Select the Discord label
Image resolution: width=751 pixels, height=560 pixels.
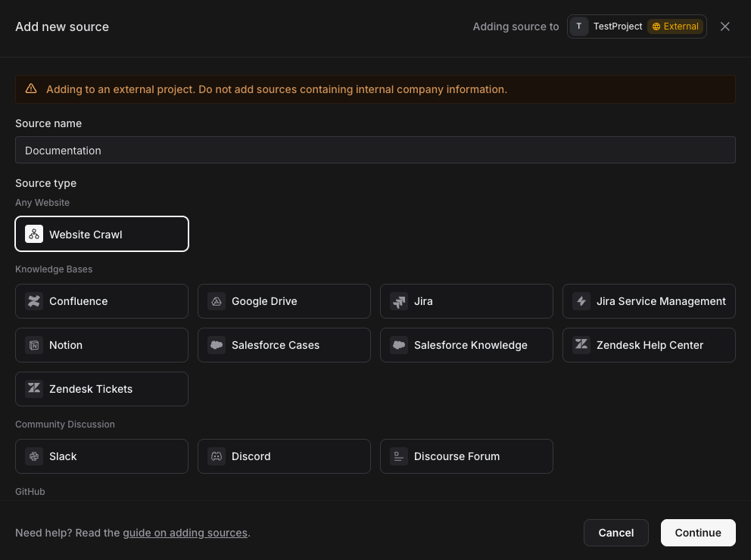[251, 456]
